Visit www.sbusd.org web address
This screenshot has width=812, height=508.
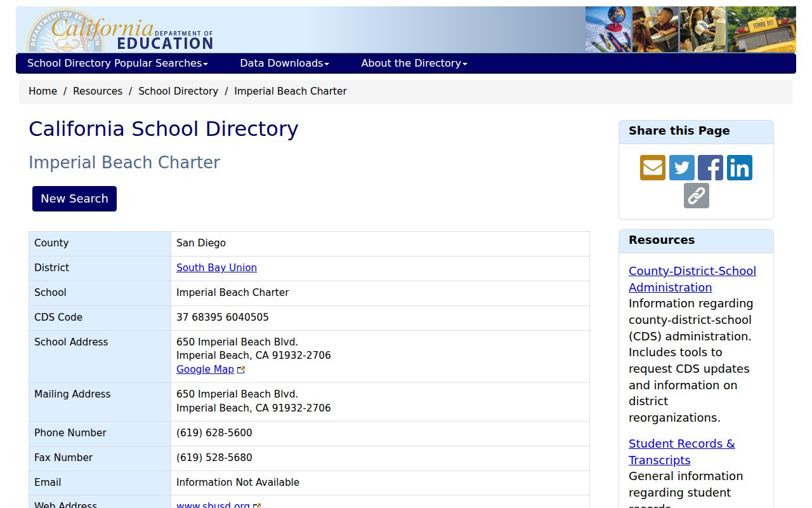coord(213,505)
